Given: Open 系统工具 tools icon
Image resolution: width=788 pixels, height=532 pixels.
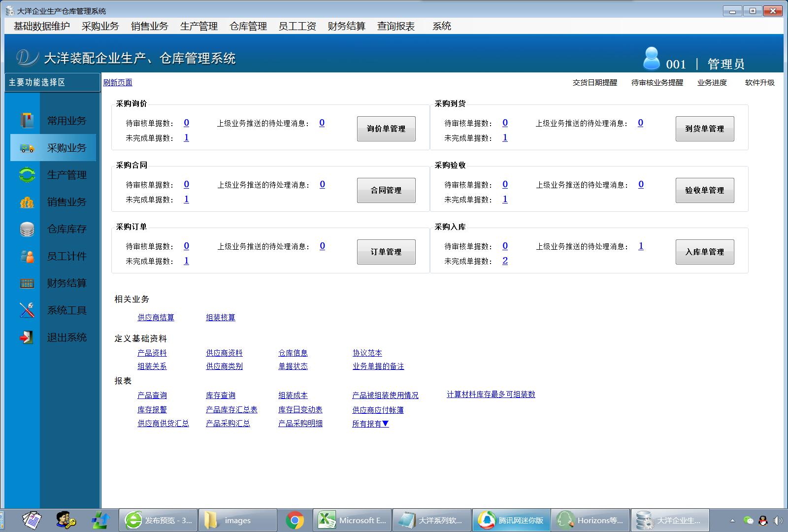Looking at the screenshot, I should (27, 310).
